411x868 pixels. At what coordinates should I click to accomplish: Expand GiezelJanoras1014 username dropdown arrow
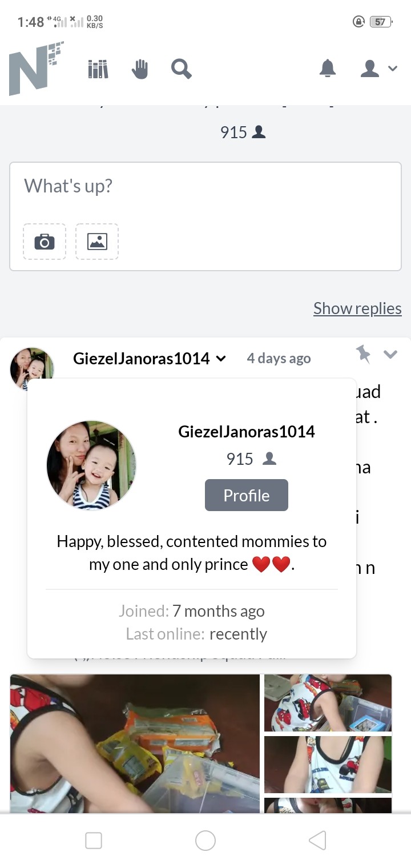click(221, 359)
